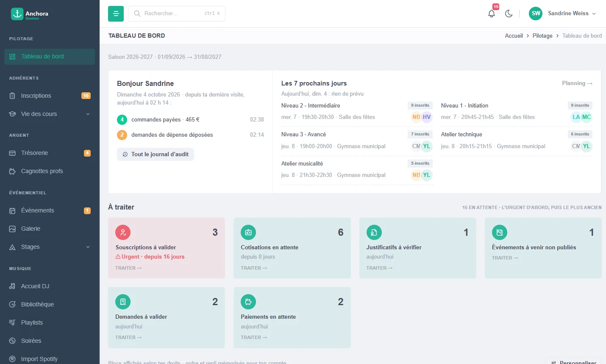This screenshot has width=606, height=364.
Task: Follow the Planning link
Action: (577, 83)
